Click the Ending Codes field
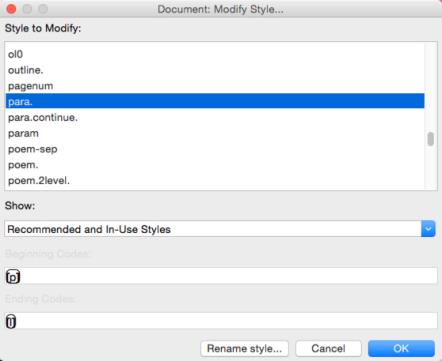Viewport: 442px width, 361px height. pyautogui.click(x=221, y=321)
